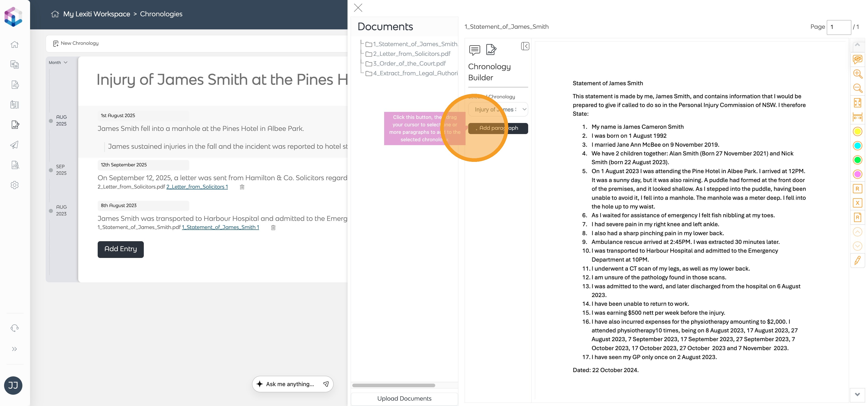This screenshot has width=868, height=406.
Task: Click the Upload Documents button
Action: 404,399
